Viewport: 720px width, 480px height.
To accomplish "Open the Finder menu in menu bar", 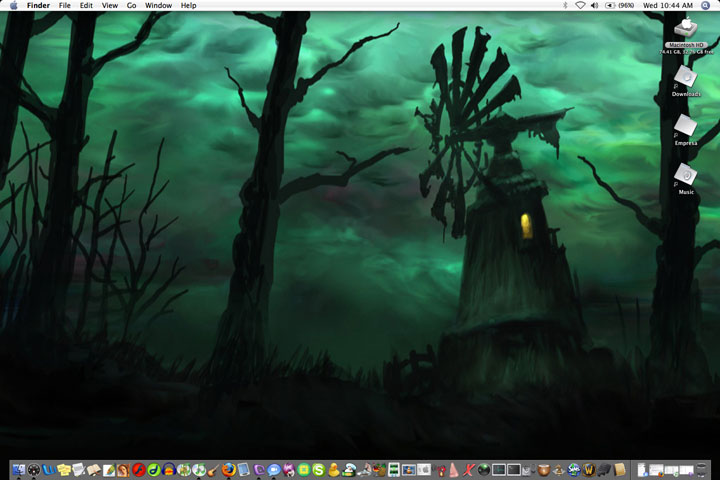I will point(38,6).
